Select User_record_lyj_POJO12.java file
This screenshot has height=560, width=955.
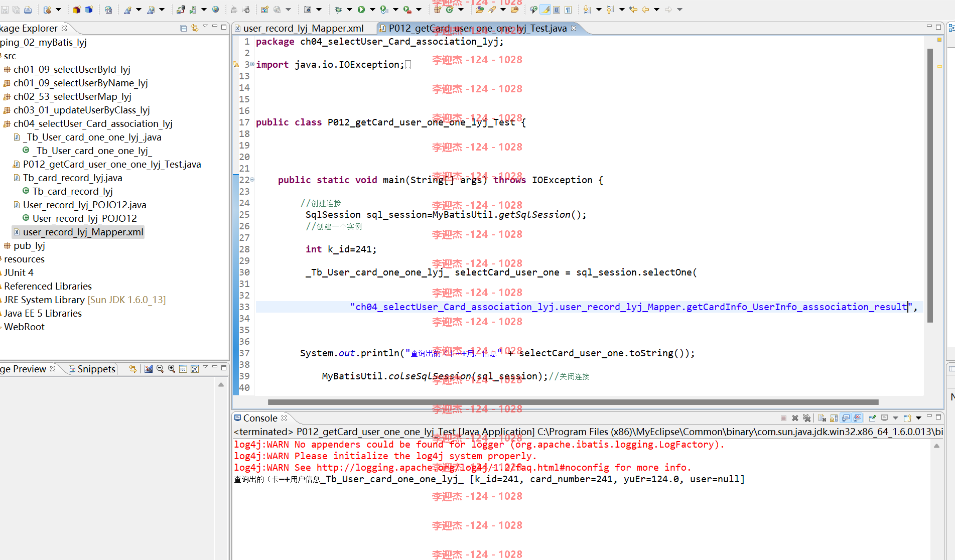click(85, 205)
